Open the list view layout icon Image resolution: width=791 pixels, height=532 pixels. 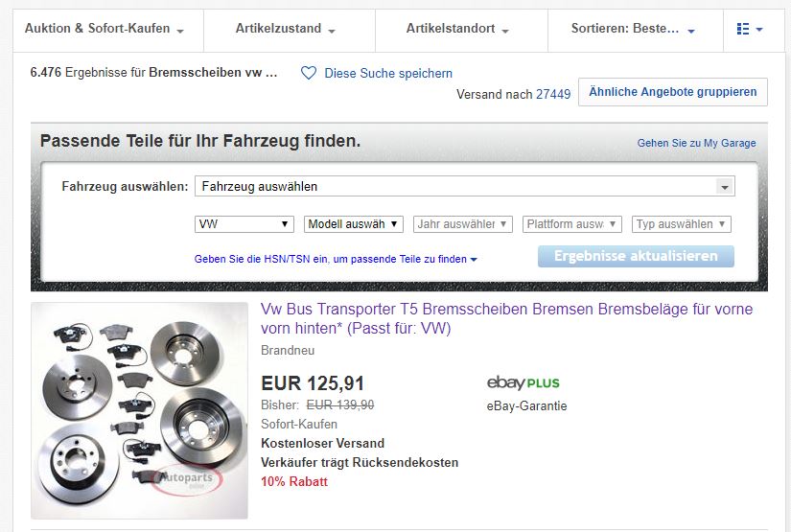[750, 29]
